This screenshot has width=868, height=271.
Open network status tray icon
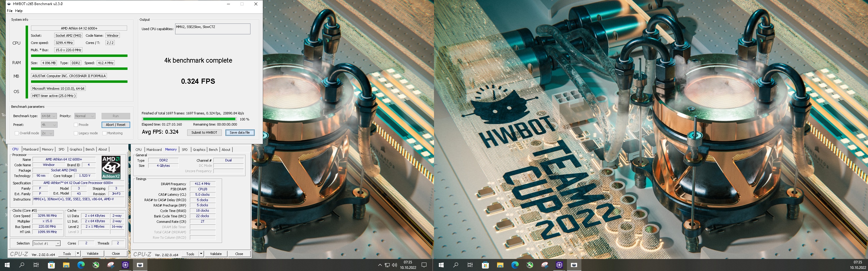387,265
